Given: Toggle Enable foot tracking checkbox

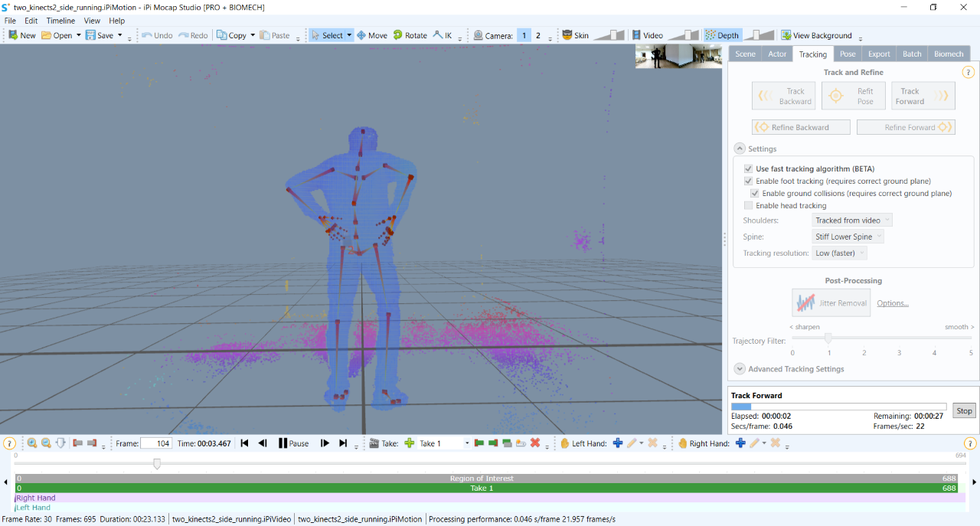Looking at the screenshot, I should [749, 181].
